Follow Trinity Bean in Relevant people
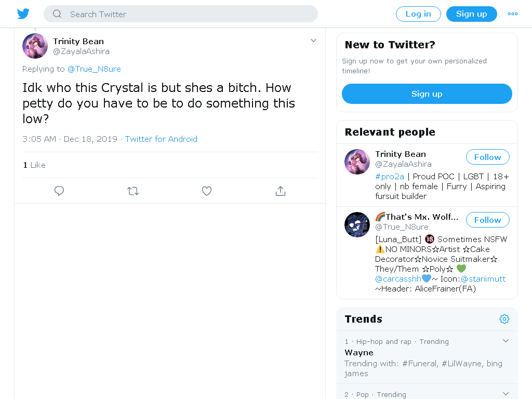The height and width of the screenshot is (399, 532). (x=487, y=157)
